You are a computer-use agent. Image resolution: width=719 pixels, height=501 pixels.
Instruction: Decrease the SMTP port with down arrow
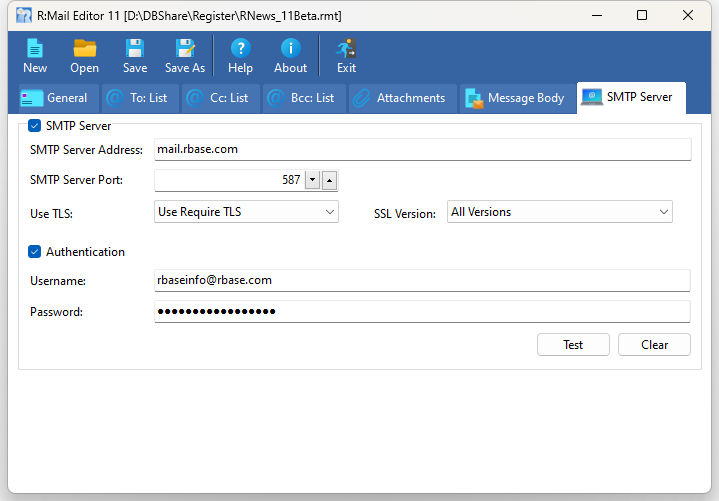point(312,180)
